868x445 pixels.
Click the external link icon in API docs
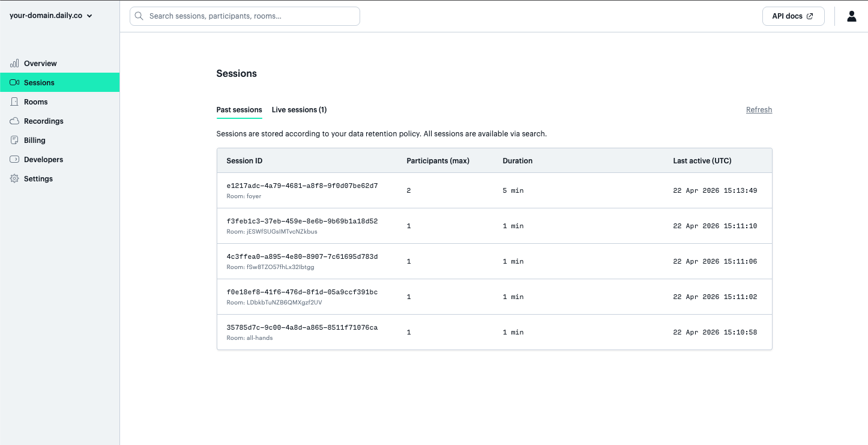pyautogui.click(x=810, y=16)
